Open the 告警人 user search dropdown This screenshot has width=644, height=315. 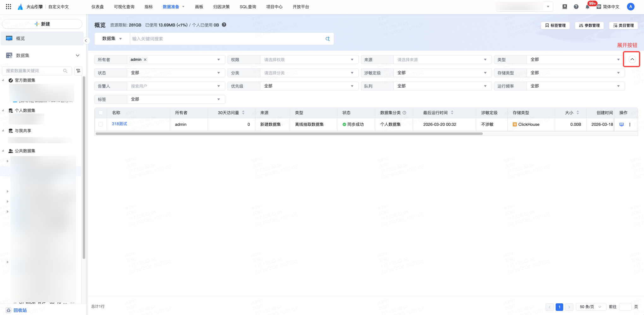(176, 86)
